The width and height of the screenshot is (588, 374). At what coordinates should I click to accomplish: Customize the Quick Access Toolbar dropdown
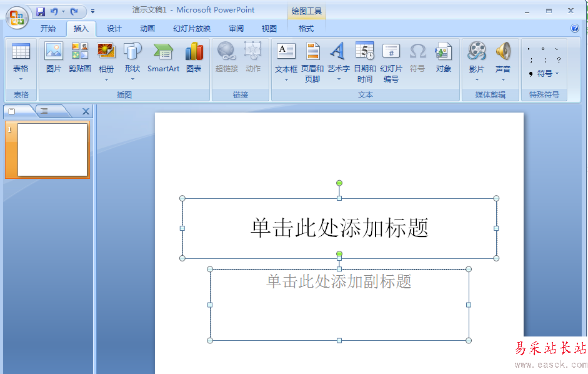(x=92, y=12)
